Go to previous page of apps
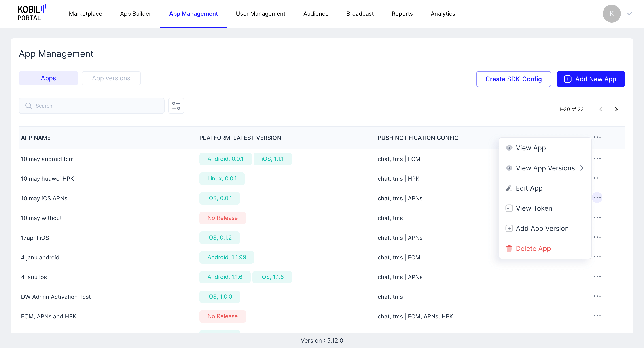 coord(600,109)
